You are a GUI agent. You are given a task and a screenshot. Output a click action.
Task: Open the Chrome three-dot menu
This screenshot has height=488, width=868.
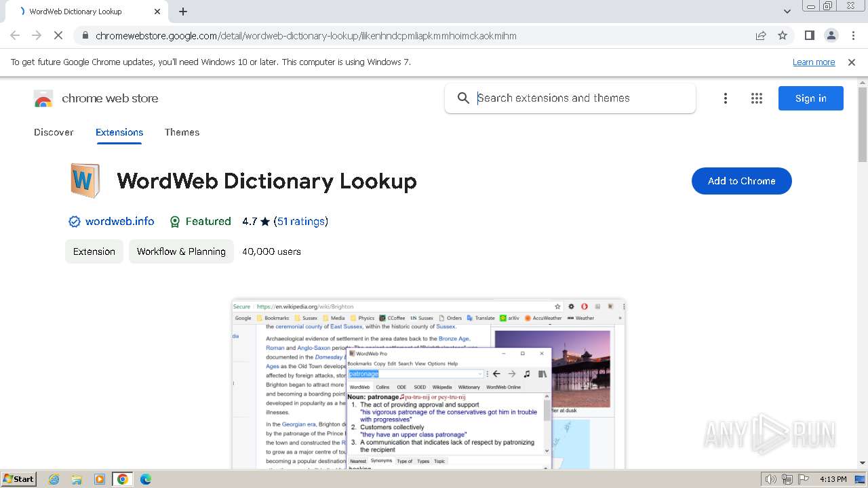click(x=853, y=35)
